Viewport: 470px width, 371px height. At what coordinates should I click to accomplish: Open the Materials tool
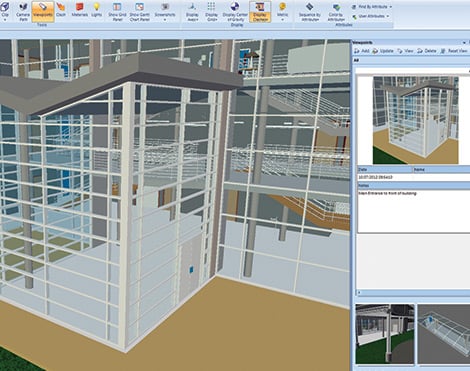(79, 10)
